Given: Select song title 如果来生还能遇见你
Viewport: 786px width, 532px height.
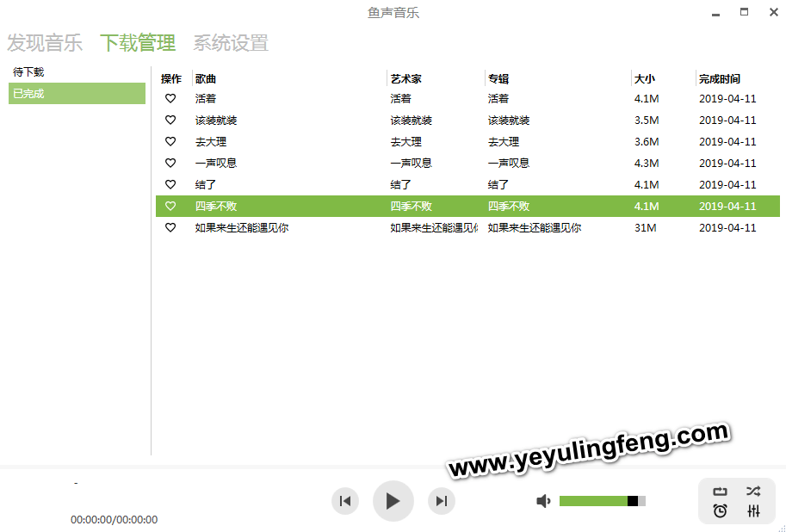Looking at the screenshot, I should [242, 227].
